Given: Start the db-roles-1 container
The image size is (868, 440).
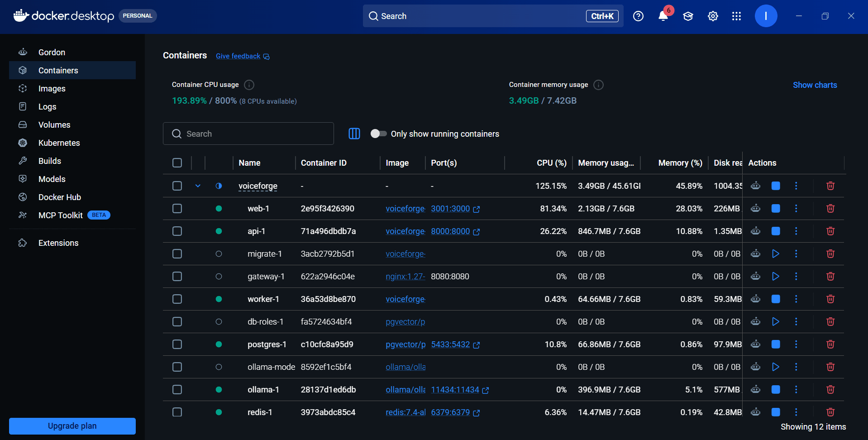Looking at the screenshot, I should 776,321.
